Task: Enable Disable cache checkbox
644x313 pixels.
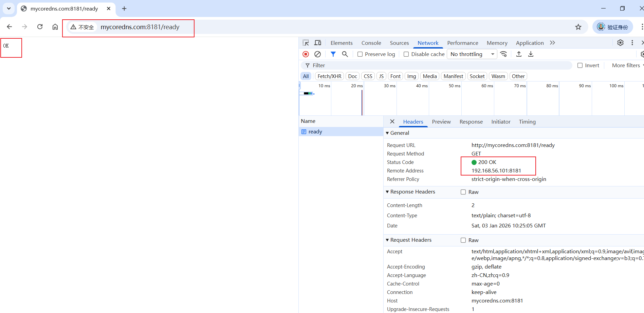Action: [406, 54]
